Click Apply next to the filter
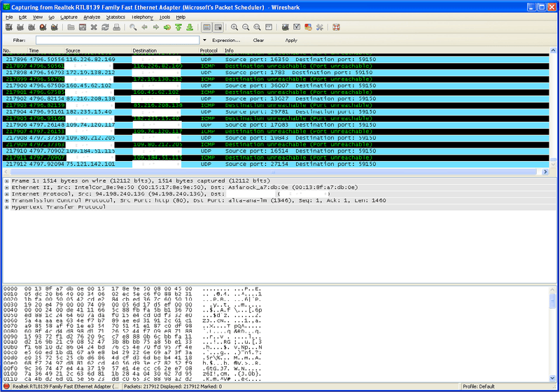Screen dimensions: 560x392 pyautogui.click(x=291, y=41)
